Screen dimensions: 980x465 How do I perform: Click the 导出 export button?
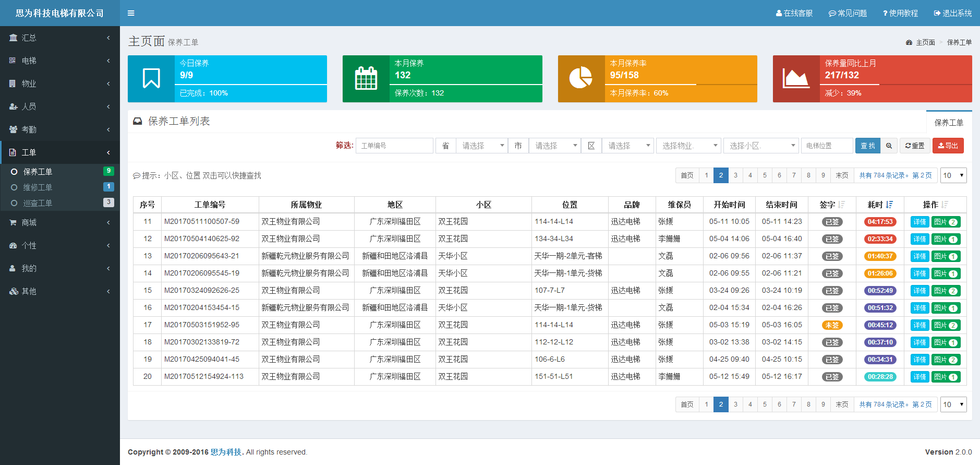[948, 146]
